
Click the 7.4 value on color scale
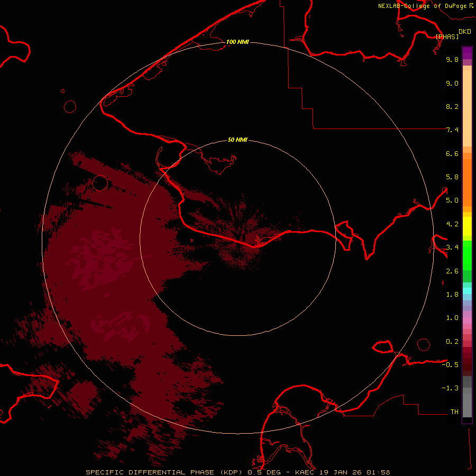(x=452, y=130)
